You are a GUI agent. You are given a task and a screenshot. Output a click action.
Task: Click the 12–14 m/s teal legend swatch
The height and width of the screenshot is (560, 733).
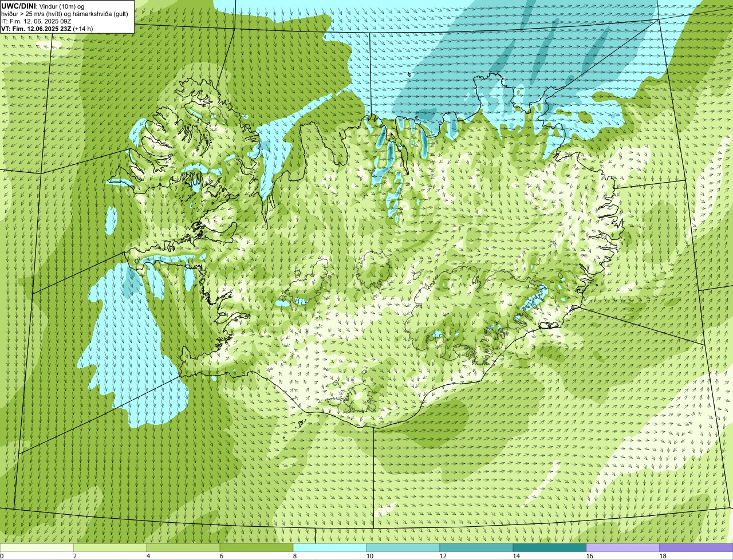tap(476, 548)
